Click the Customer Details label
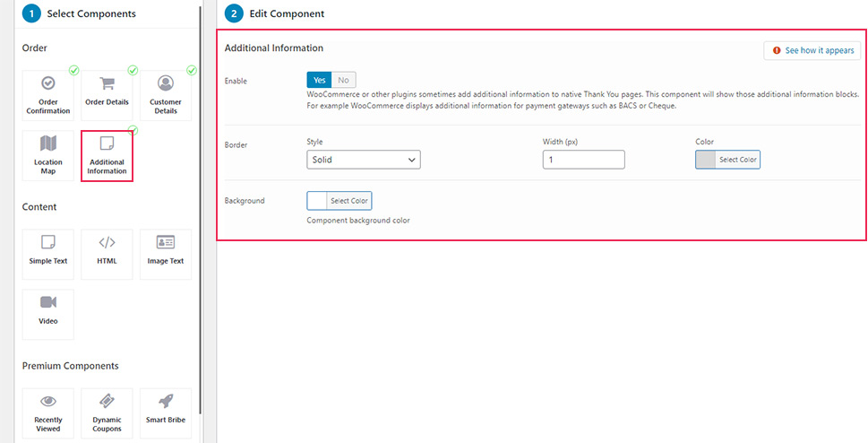Viewport: 868px width, 443px height. (x=166, y=107)
